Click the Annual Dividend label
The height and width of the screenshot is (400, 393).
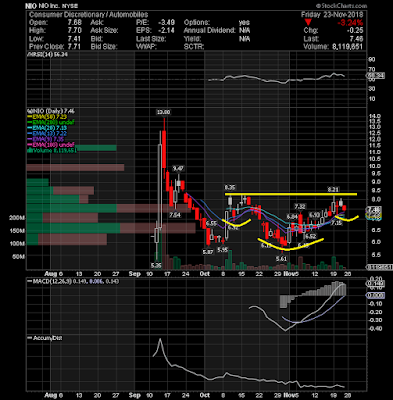(210, 30)
